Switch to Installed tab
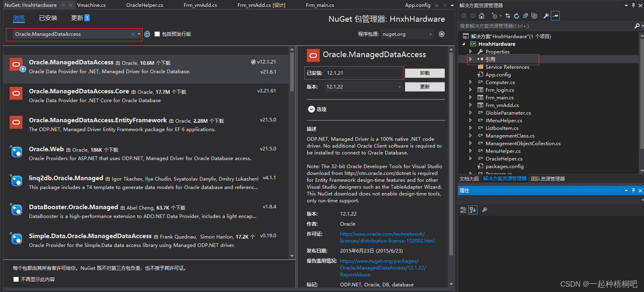The height and width of the screenshot is (292, 644). (48, 18)
